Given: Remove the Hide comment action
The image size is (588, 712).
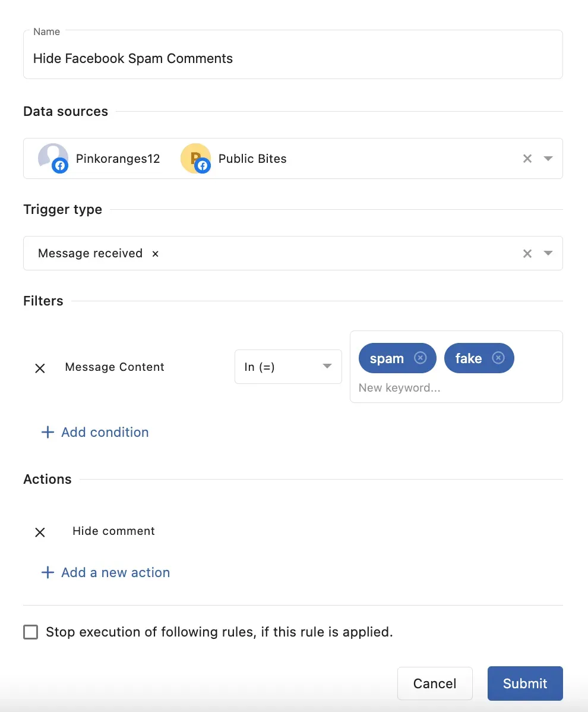Looking at the screenshot, I should tap(40, 532).
